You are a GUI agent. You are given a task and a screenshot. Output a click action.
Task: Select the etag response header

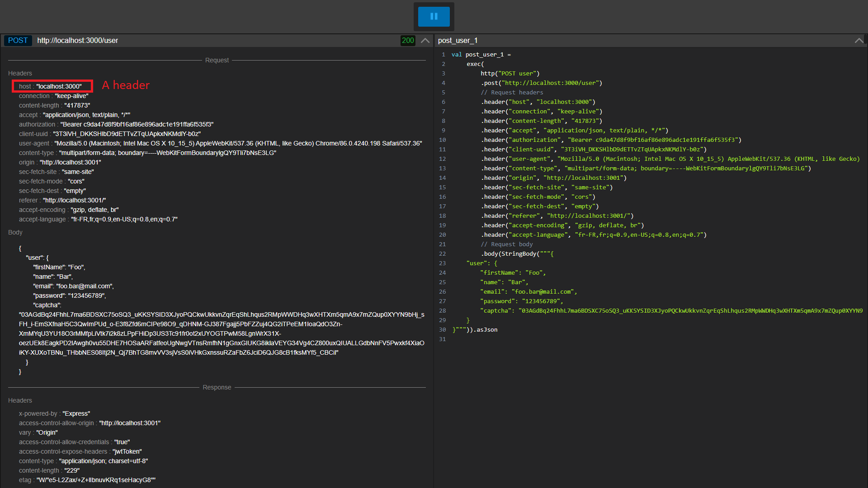coord(87,480)
